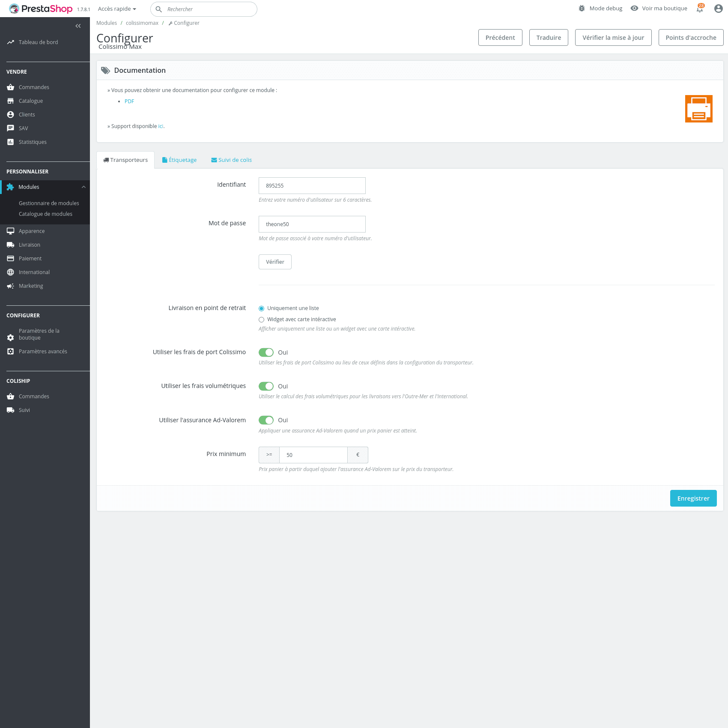Image resolution: width=728 pixels, height=728 pixels.
Task: Select Widget avec carte intéractive option
Action: click(262, 319)
